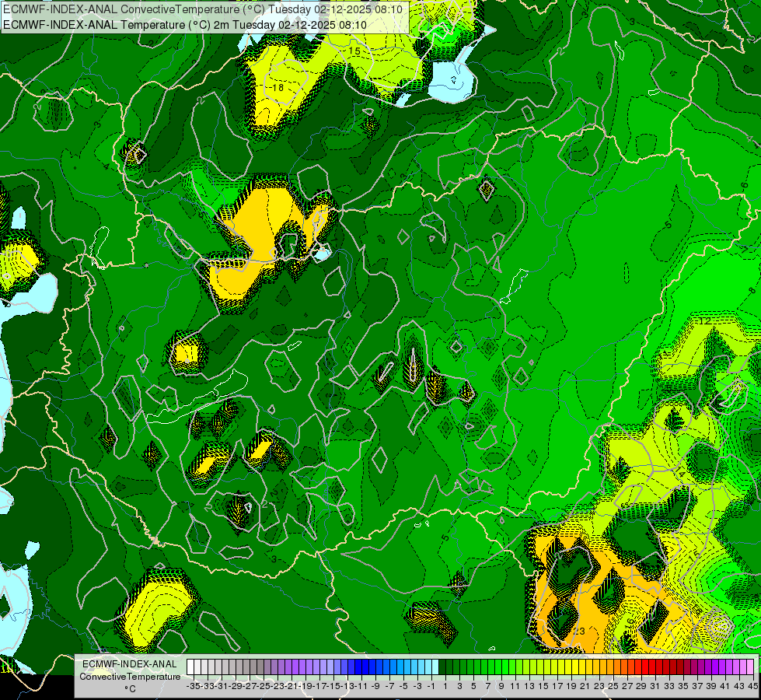
Task: Click the contour label 23 on the map
Action: 579,631
